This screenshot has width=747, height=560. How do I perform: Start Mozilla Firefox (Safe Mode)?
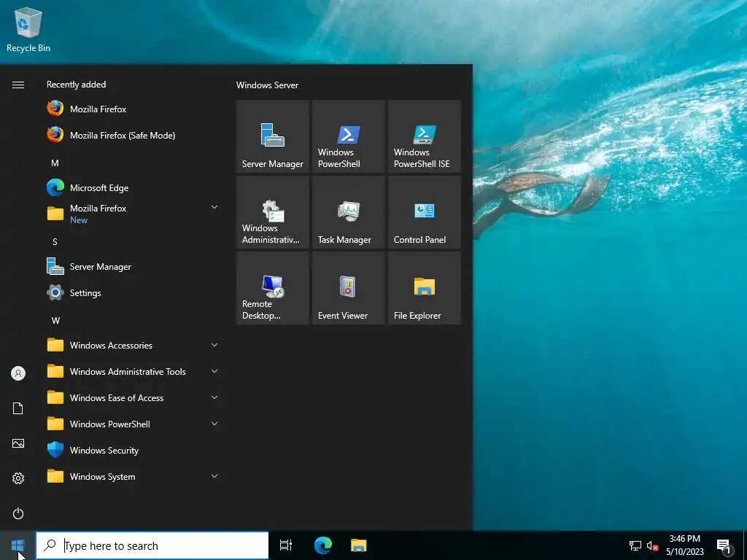133,135
